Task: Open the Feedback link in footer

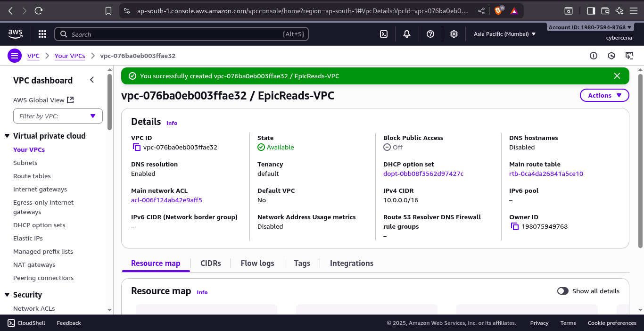Action: click(69, 323)
